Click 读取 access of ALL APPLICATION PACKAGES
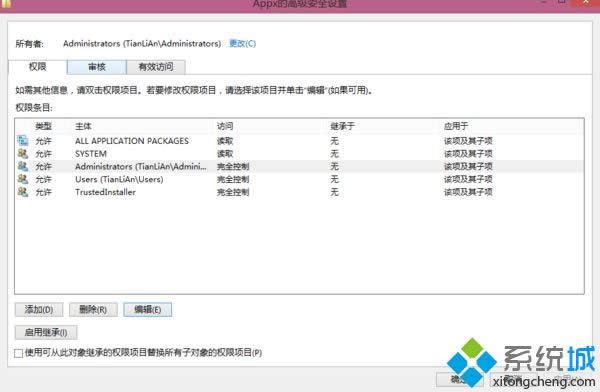The image size is (600, 392). [225, 141]
